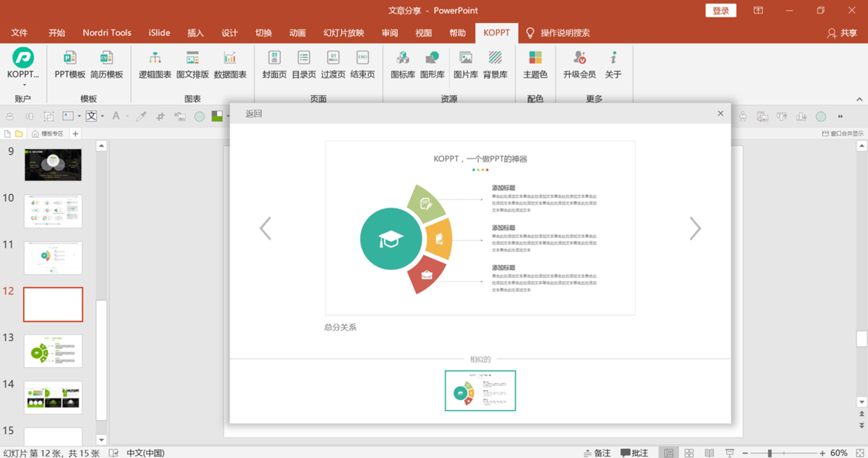The height and width of the screenshot is (458, 868).
Task: Insert a 结束页 ending page
Action: tap(363, 64)
